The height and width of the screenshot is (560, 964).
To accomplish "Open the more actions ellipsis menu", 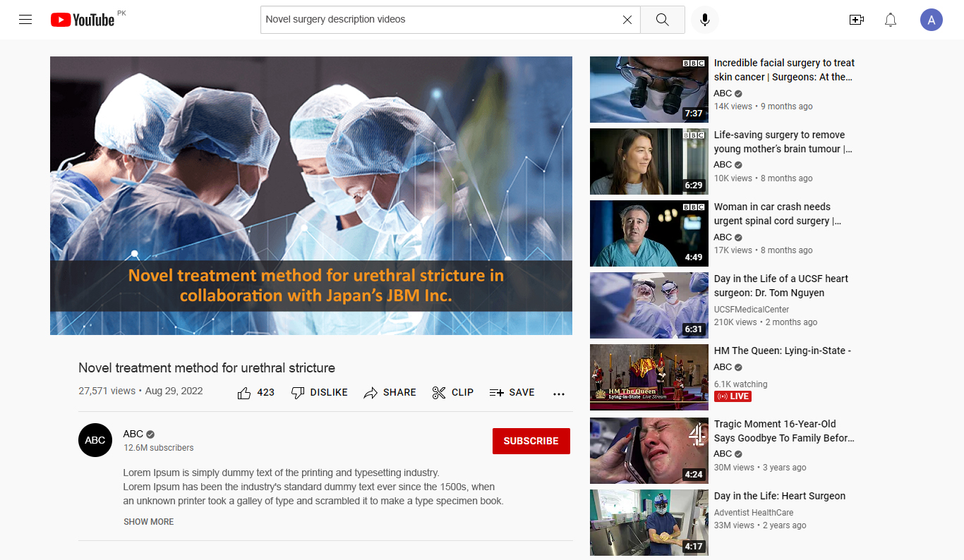I will 559,394.
